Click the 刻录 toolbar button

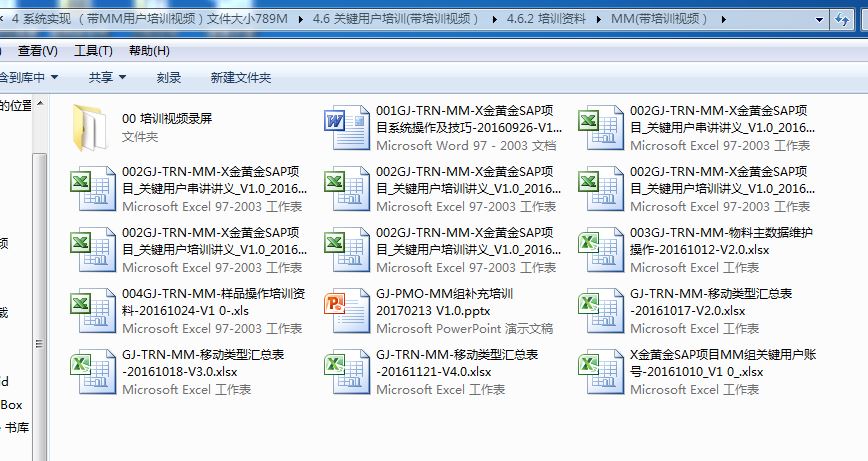point(169,77)
